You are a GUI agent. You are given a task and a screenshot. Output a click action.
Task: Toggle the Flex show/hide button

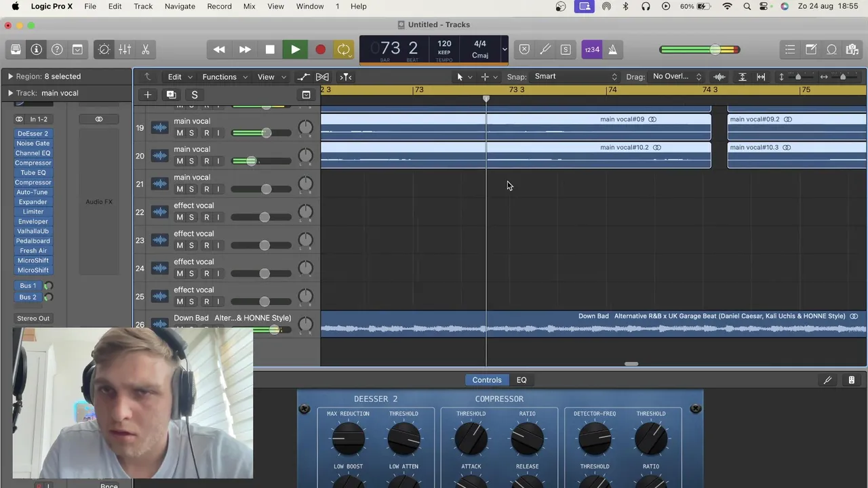click(323, 77)
